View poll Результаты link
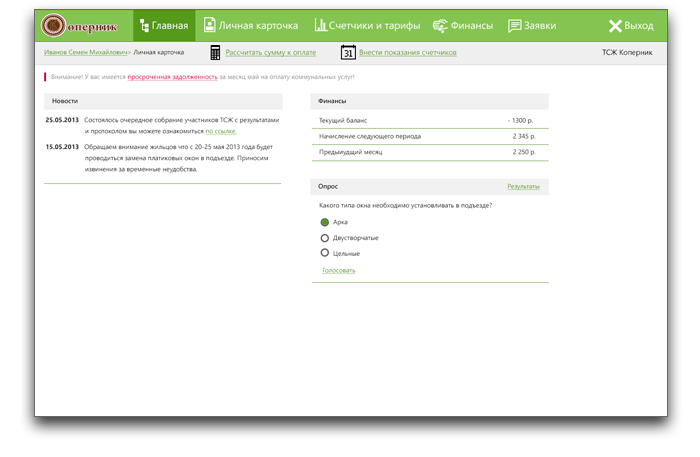The width and height of the screenshot is (700, 457). click(523, 186)
